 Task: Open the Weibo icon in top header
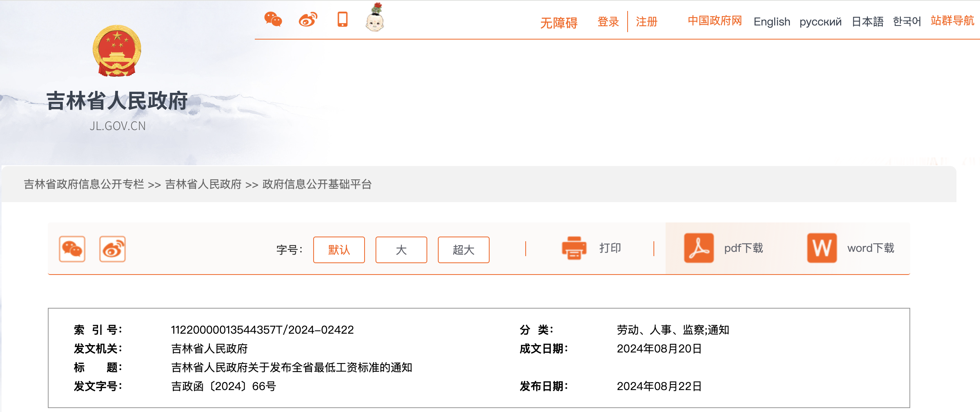(x=308, y=19)
